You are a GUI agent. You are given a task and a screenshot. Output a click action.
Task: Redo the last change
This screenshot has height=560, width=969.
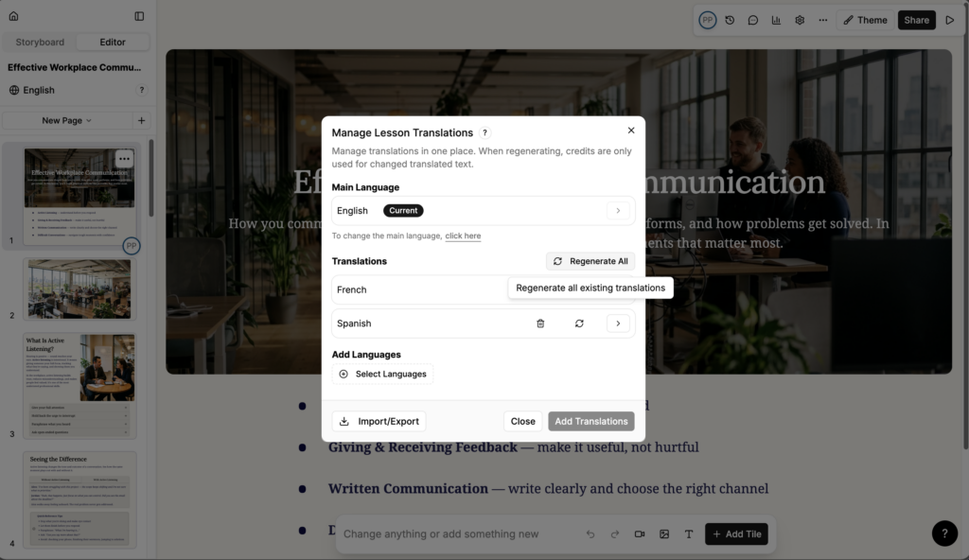615,534
